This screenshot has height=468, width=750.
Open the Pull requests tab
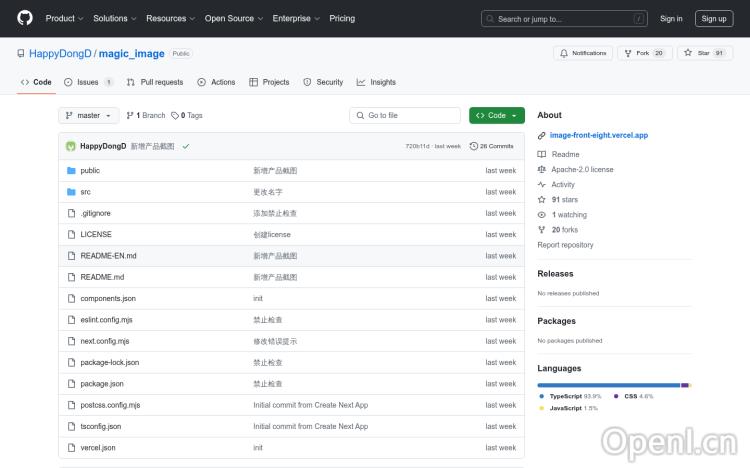pyautogui.click(x=155, y=82)
